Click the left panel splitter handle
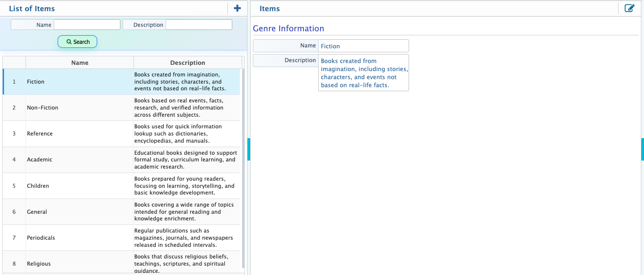The height and width of the screenshot is (275, 644). click(x=249, y=149)
